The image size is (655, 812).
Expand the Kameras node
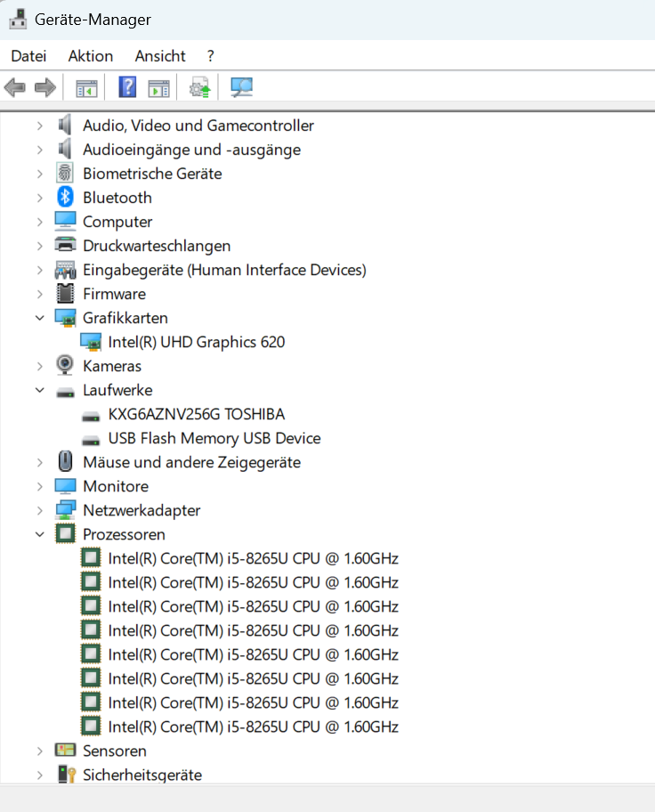point(40,367)
